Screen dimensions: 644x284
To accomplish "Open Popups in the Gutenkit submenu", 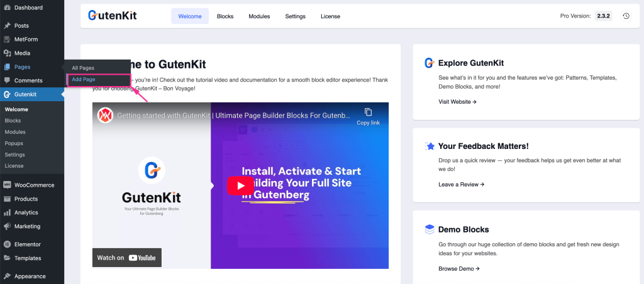I will (x=14, y=143).
